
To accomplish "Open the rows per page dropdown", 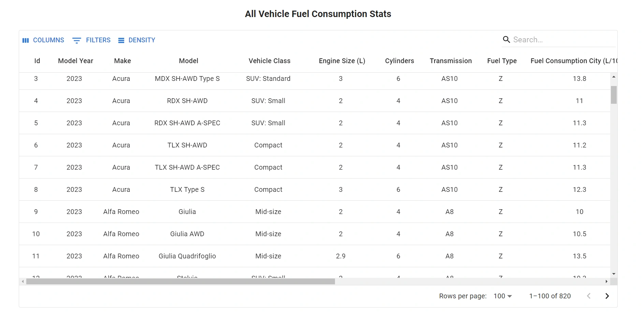I will [x=503, y=296].
